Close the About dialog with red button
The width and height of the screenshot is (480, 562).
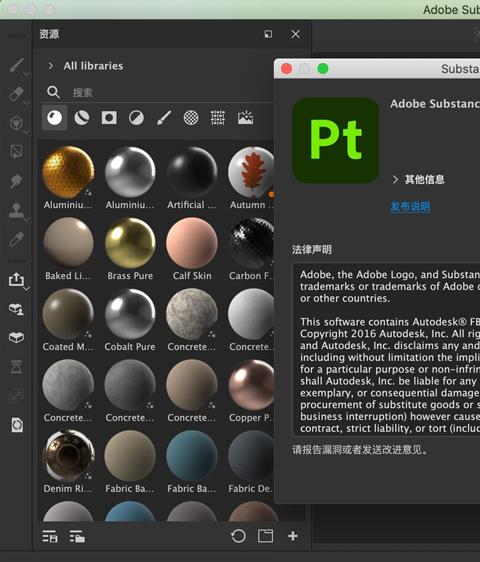[x=286, y=68]
